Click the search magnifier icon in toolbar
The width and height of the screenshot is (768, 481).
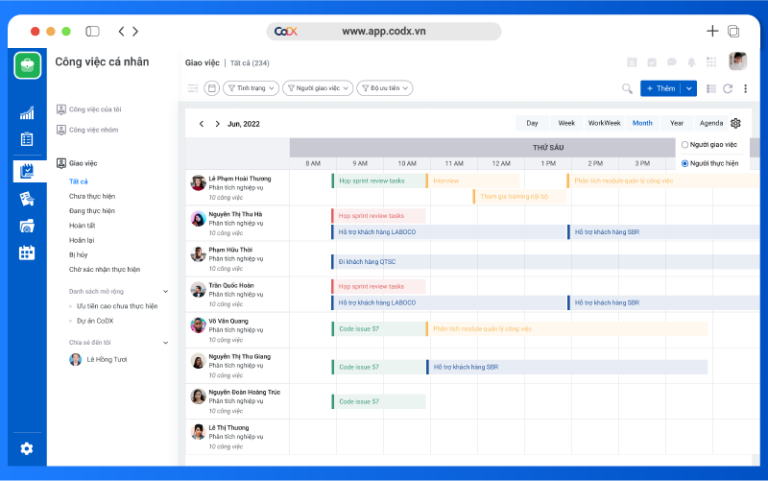(627, 88)
